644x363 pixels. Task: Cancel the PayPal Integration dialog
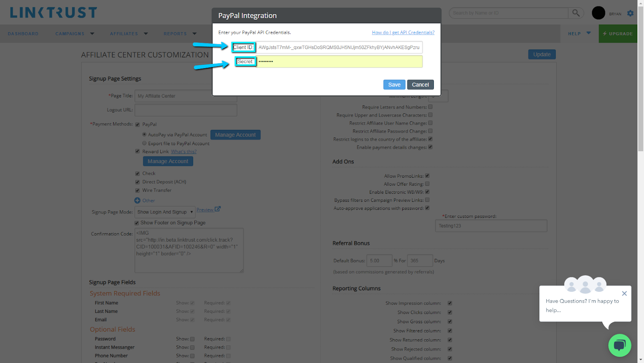(420, 85)
